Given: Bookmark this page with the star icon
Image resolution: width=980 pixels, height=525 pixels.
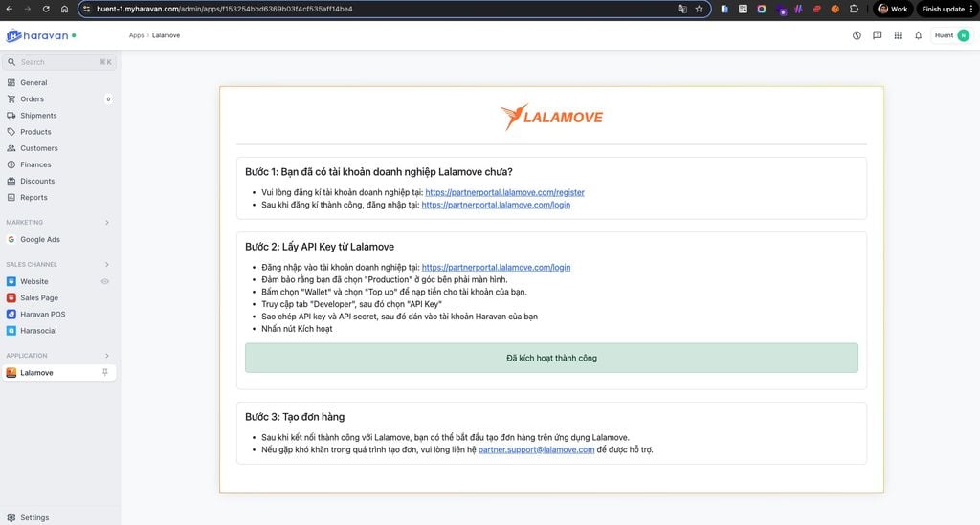Looking at the screenshot, I should (699, 9).
